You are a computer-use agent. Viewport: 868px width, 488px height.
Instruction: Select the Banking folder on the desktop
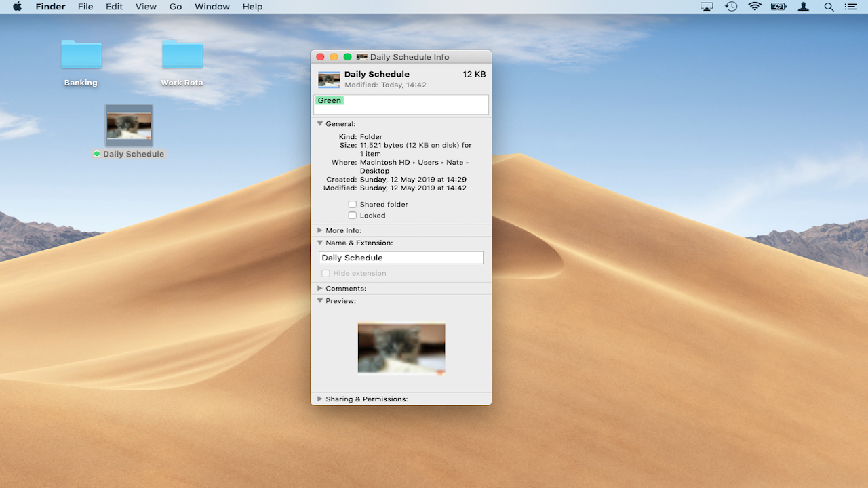point(81,55)
